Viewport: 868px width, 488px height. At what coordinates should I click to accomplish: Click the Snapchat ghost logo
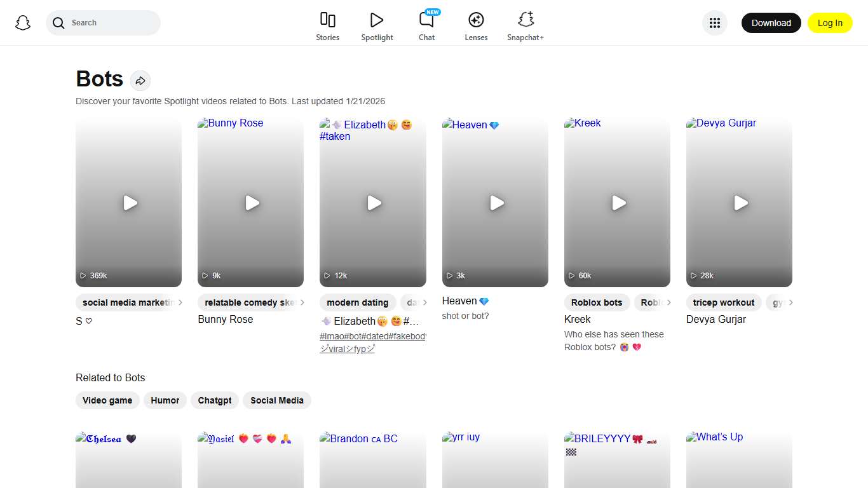pyautogui.click(x=23, y=22)
